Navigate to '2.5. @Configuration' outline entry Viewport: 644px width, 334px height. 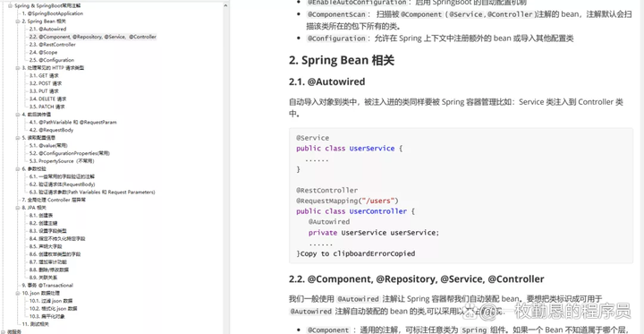52,60
